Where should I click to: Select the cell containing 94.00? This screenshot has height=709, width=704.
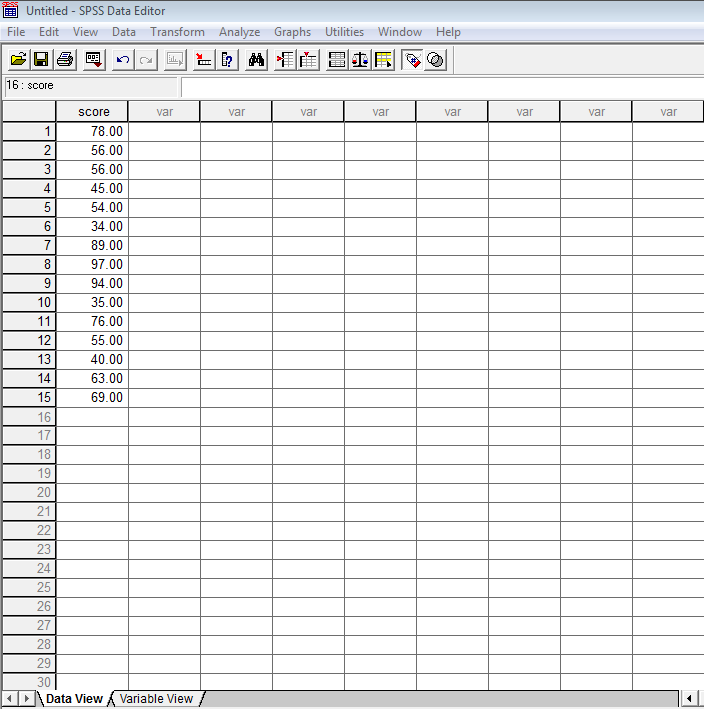click(92, 284)
